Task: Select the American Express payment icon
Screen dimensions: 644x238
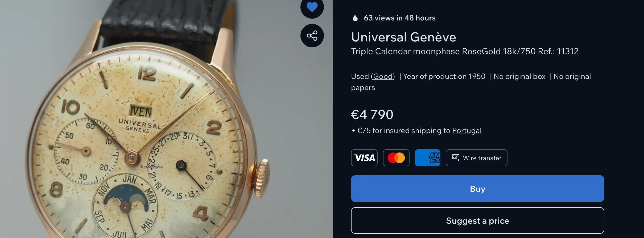Action: tap(428, 158)
